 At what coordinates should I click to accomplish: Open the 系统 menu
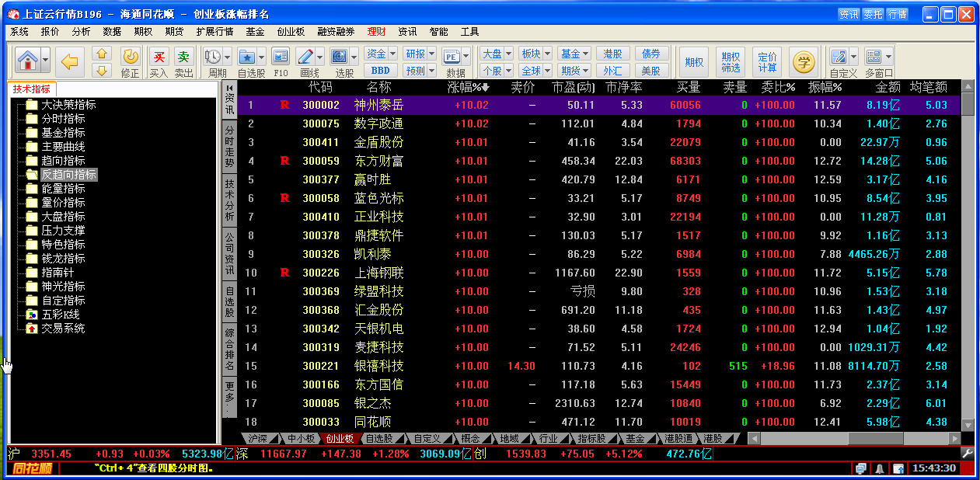[19, 32]
